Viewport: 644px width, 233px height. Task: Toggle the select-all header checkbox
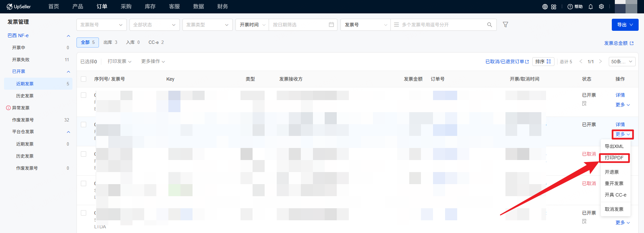pos(84,79)
